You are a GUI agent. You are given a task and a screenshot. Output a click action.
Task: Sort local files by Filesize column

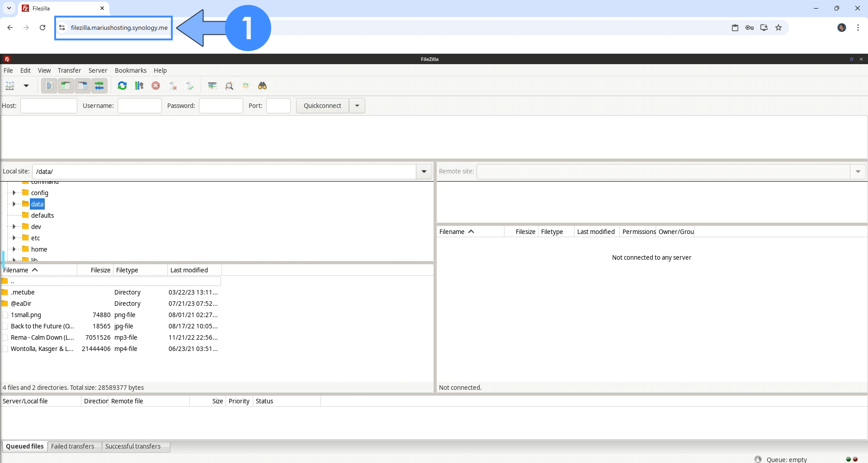pyautogui.click(x=95, y=270)
